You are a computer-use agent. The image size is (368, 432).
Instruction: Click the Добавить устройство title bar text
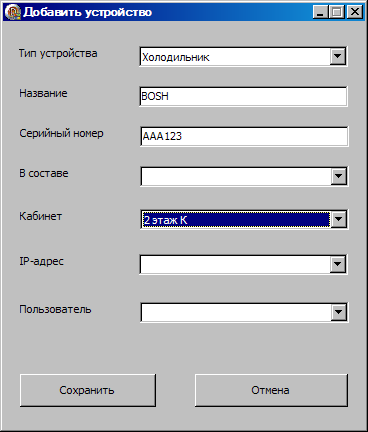87,12
